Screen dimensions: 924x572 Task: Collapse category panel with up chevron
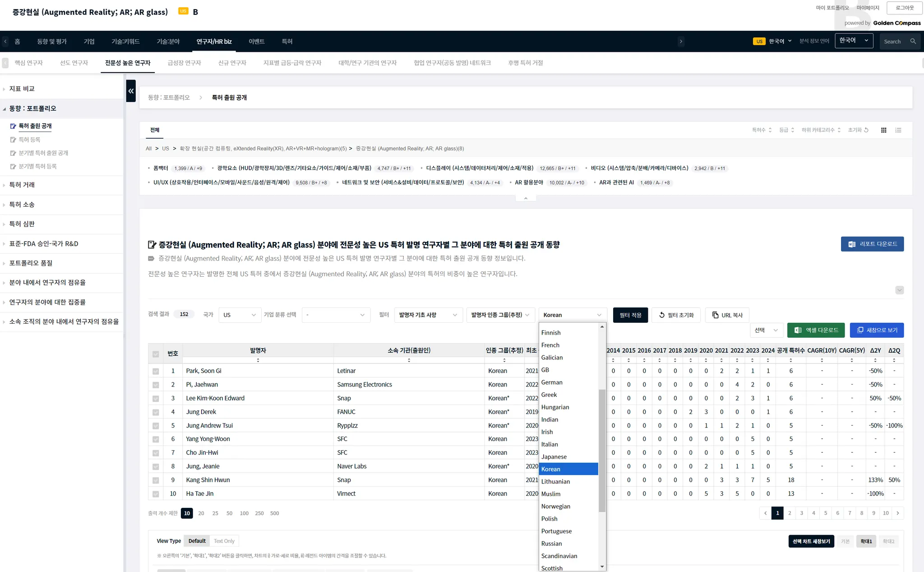click(526, 198)
